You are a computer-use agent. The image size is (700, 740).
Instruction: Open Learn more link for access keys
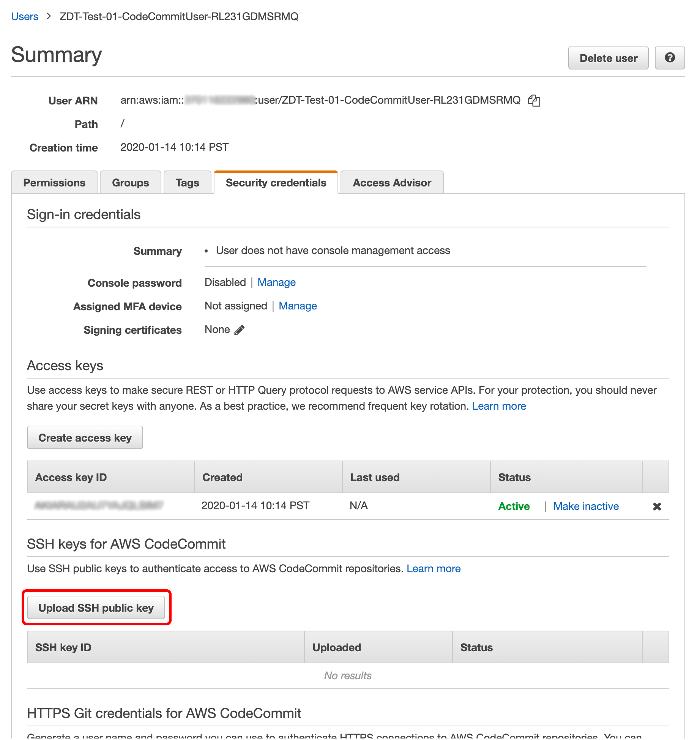[x=499, y=406]
